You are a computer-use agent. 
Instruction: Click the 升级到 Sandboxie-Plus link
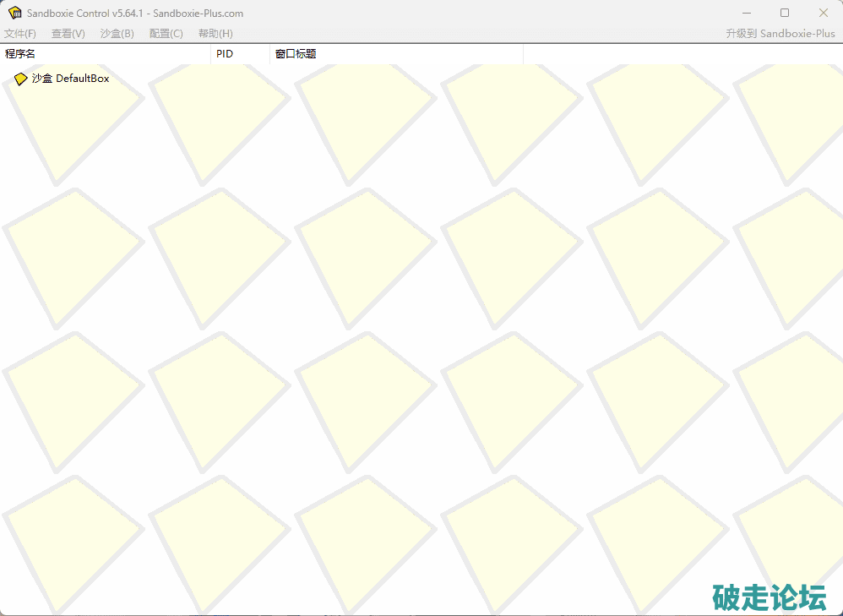point(780,34)
